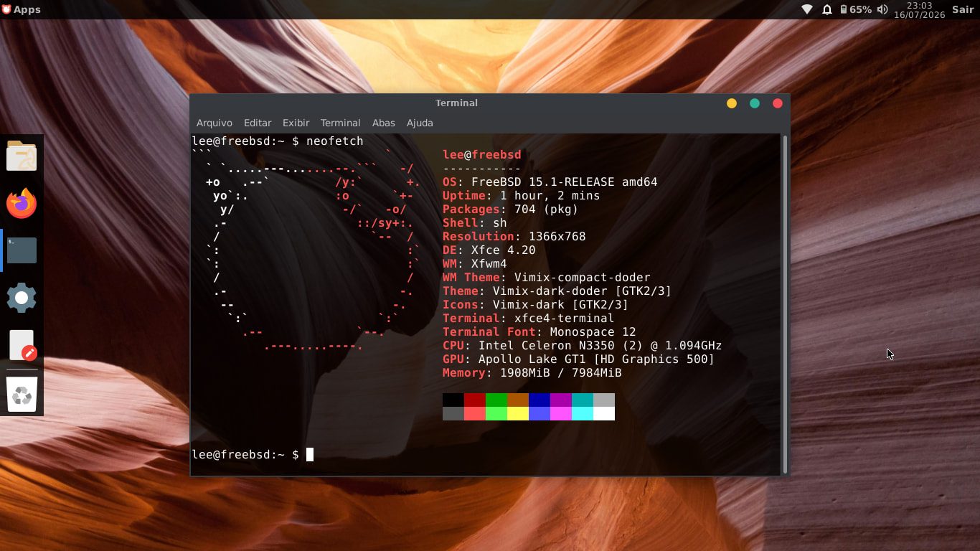Click the 'Apollo Lake GT1' GPU line
Viewport: 980px width, 551px height.
579,359
